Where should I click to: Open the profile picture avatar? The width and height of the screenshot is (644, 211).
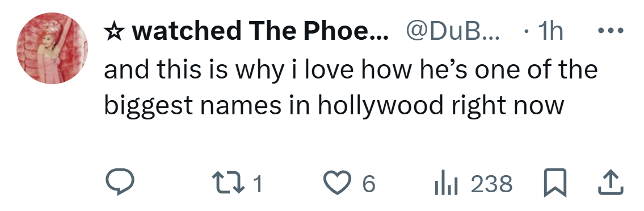click(x=52, y=48)
